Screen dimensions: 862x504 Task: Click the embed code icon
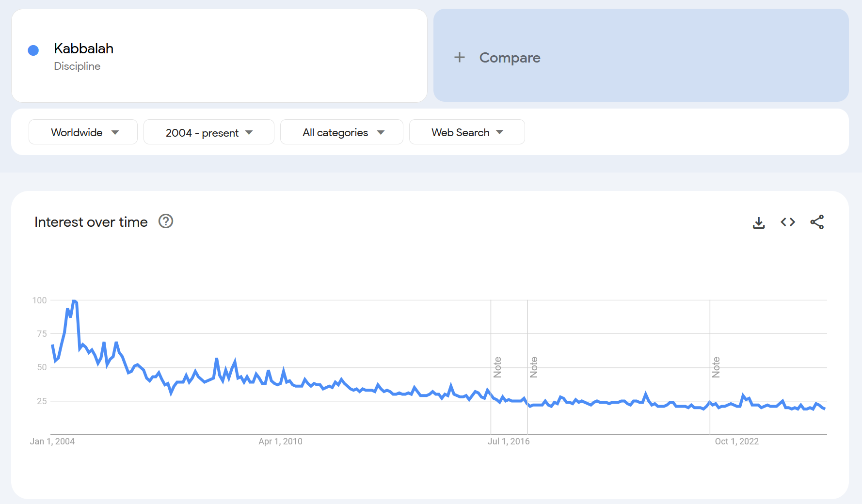click(788, 222)
